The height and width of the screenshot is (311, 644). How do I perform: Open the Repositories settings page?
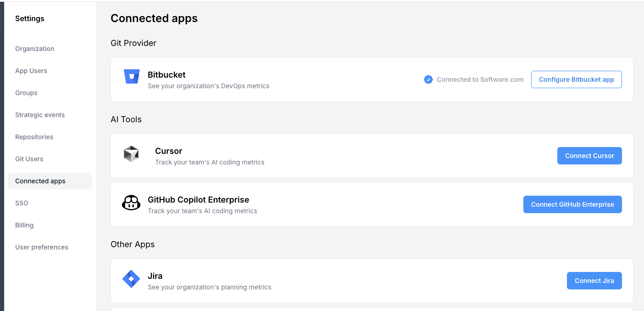(34, 137)
